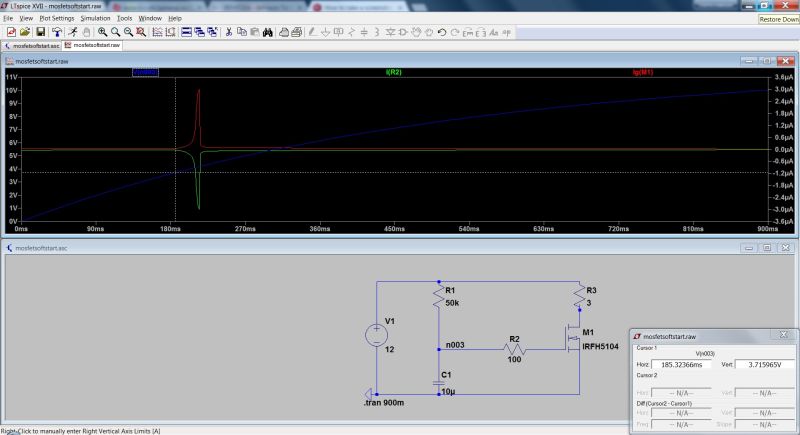
Task: Paste using the clipboard toolbar icon
Action: pos(255,32)
